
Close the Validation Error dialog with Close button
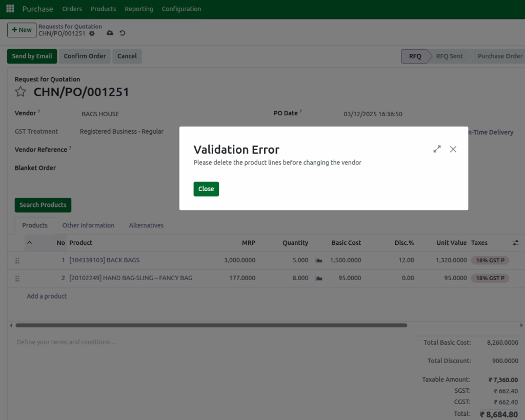[206, 188]
